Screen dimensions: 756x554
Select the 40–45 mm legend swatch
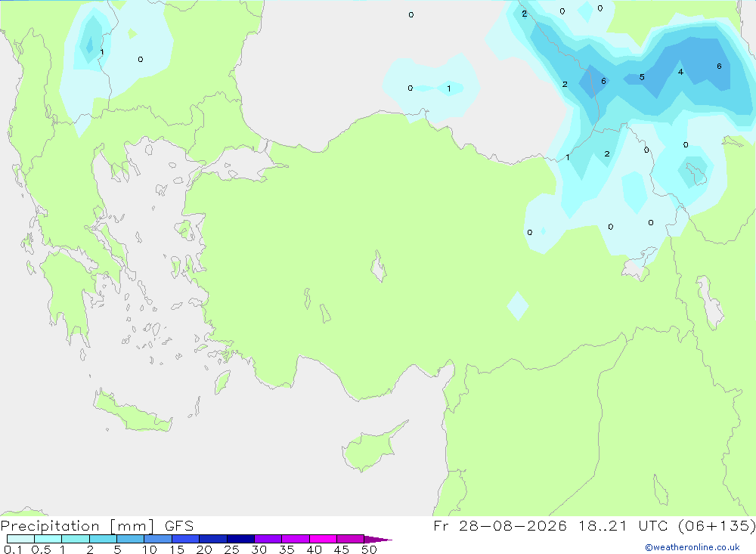tap(323, 539)
